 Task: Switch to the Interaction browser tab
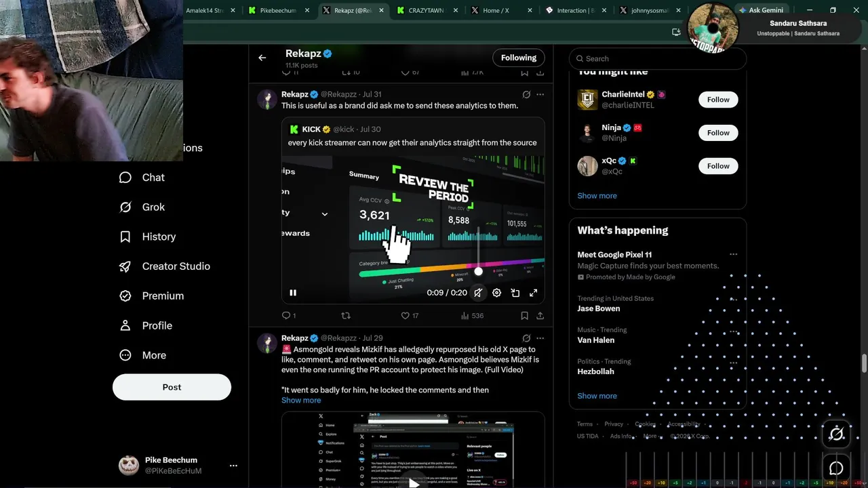point(574,10)
